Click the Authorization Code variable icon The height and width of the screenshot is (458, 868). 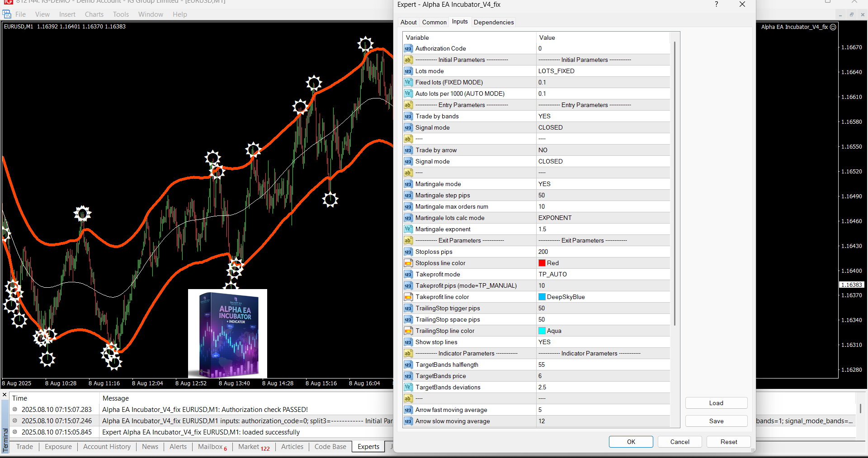[408, 49]
